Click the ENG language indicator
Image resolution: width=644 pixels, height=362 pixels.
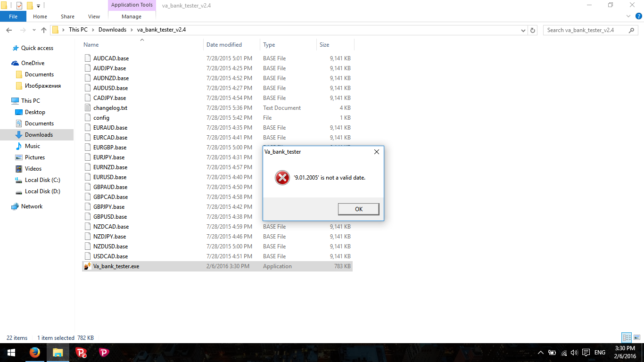(x=600, y=353)
